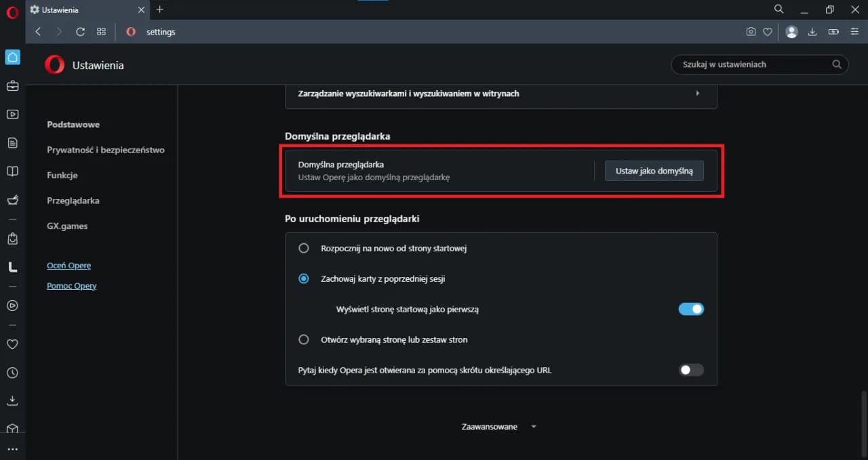This screenshot has height=460, width=868.
Task: Open downloads from the sidebar
Action: coord(12,400)
